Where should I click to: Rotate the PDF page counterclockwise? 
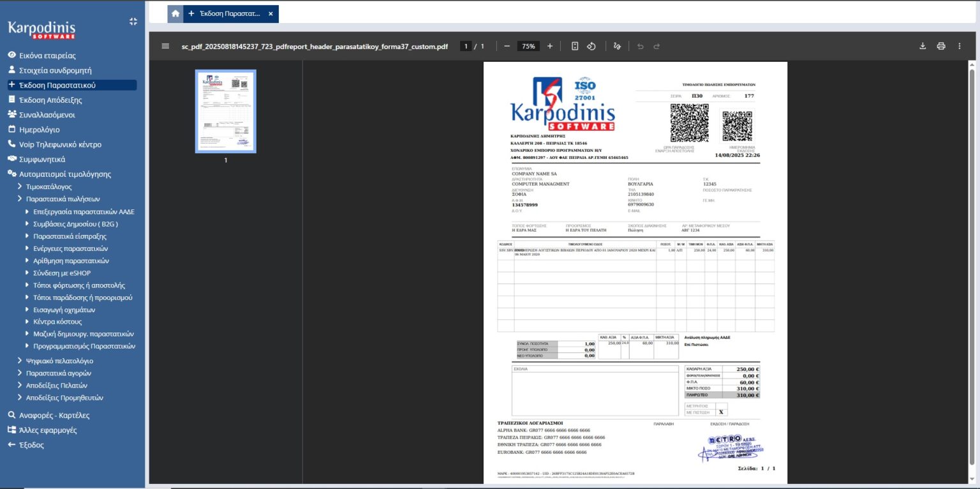click(591, 46)
